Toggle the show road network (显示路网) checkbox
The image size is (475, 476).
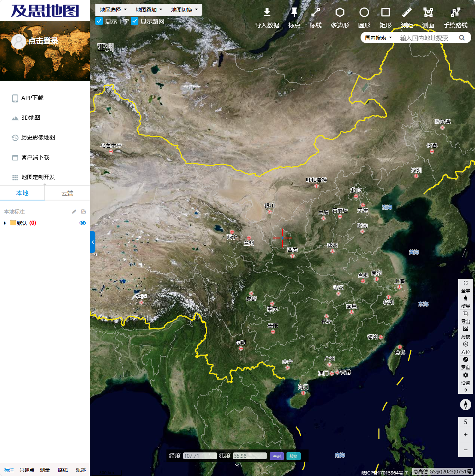tap(135, 21)
